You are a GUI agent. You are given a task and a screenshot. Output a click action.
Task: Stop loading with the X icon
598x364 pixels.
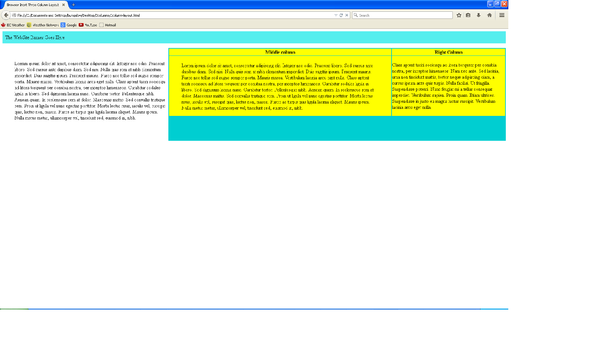(x=347, y=15)
